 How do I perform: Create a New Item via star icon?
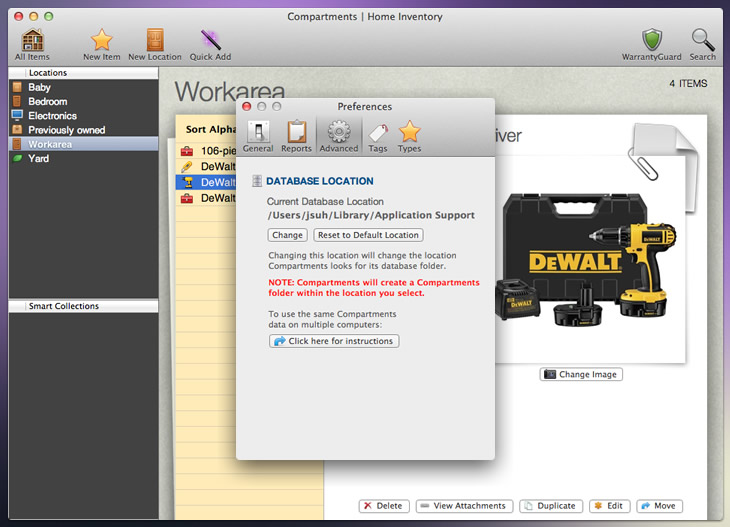pyautogui.click(x=101, y=45)
